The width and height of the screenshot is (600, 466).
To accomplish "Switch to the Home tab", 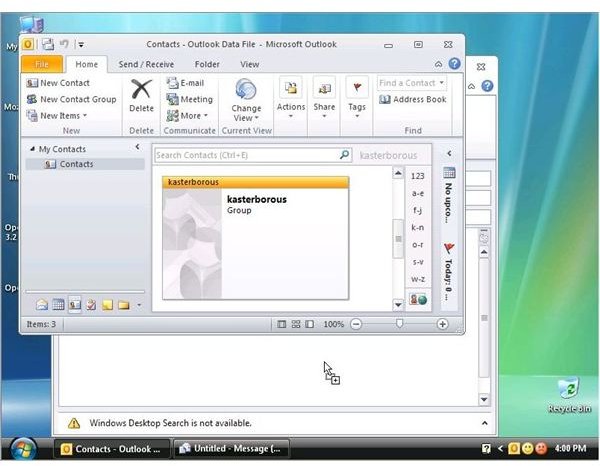I will coord(86,64).
